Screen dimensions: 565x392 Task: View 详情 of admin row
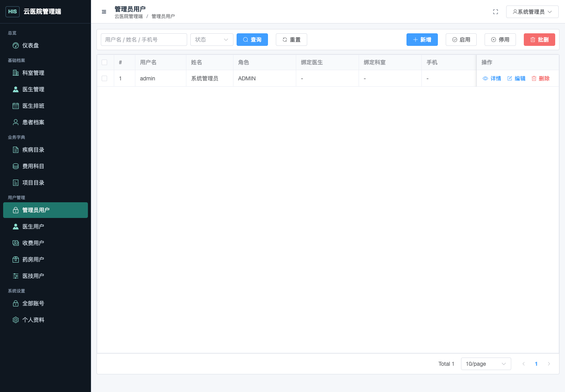click(x=492, y=78)
